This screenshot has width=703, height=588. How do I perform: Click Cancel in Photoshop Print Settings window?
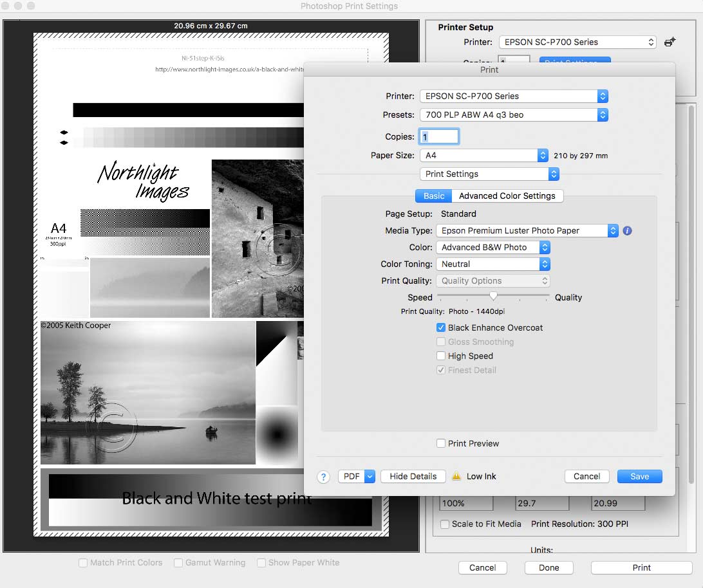pyautogui.click(x=482, y=568)
